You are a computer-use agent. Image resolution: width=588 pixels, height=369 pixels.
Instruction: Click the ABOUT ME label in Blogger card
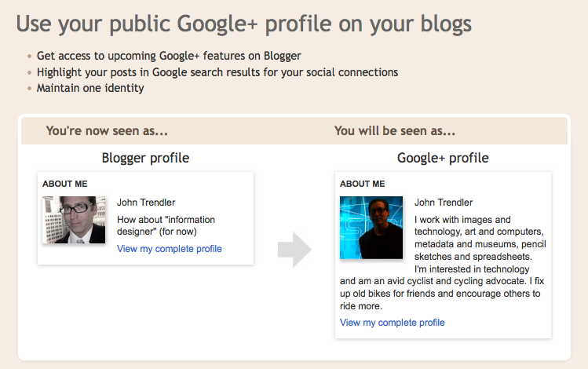(x=65, y=184)
